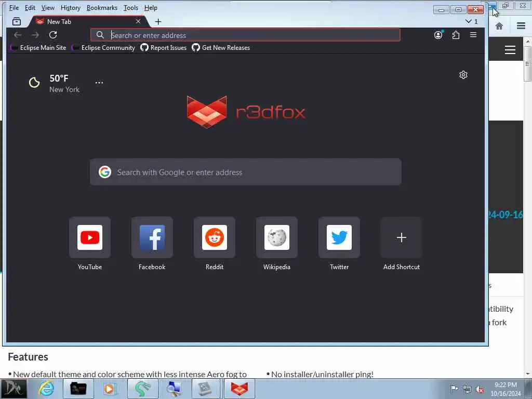This screenshot has width=532, height=399.
Task: Open a new tab with plus button
Action: click(158, 22)
